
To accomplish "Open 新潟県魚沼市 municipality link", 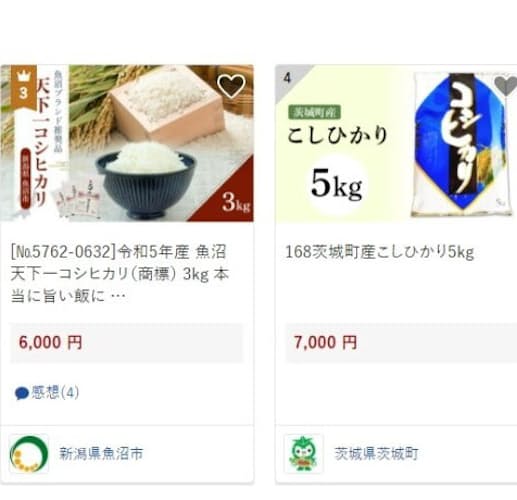I will point(101,453).
